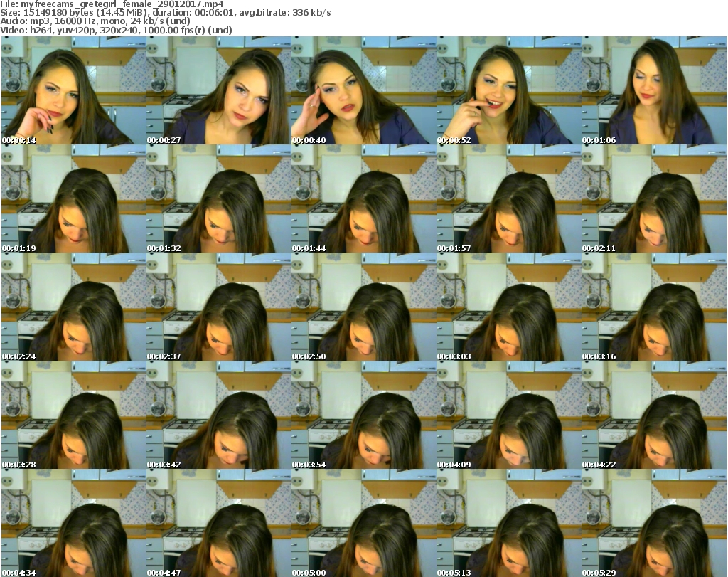Select the thumbnail stamped 00:01:06
The height and width of the screenshot is (577, 728).
654,90
